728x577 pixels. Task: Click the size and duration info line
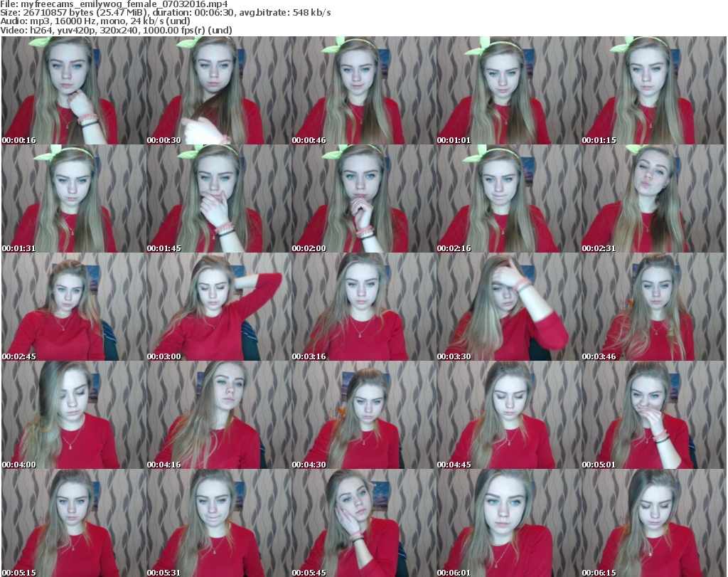[166, 13]
